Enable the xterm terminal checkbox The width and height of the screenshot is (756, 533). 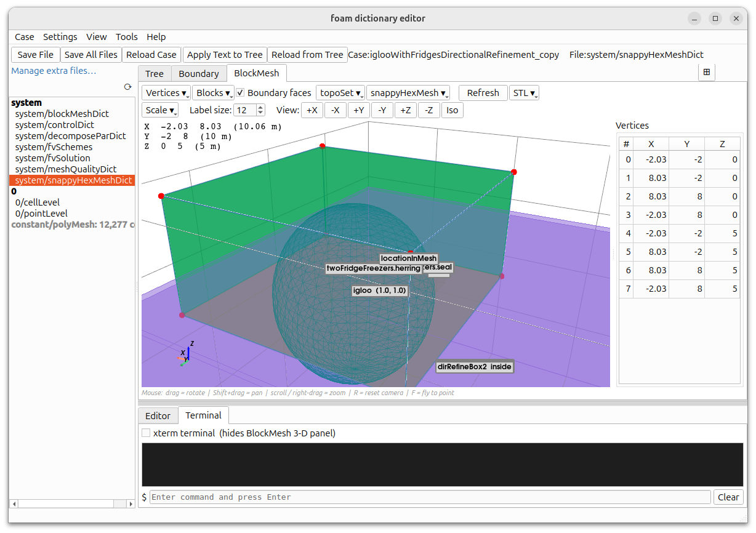146,433
